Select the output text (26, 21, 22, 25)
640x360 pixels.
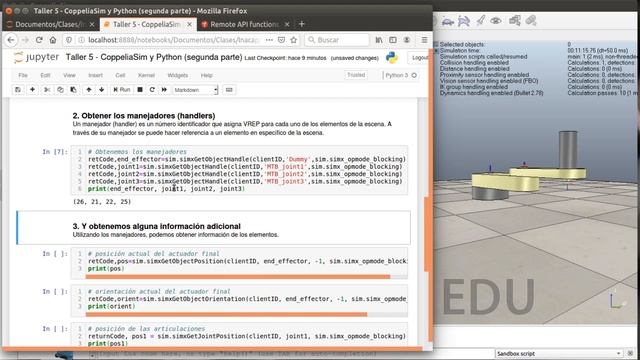click(102, 201)
